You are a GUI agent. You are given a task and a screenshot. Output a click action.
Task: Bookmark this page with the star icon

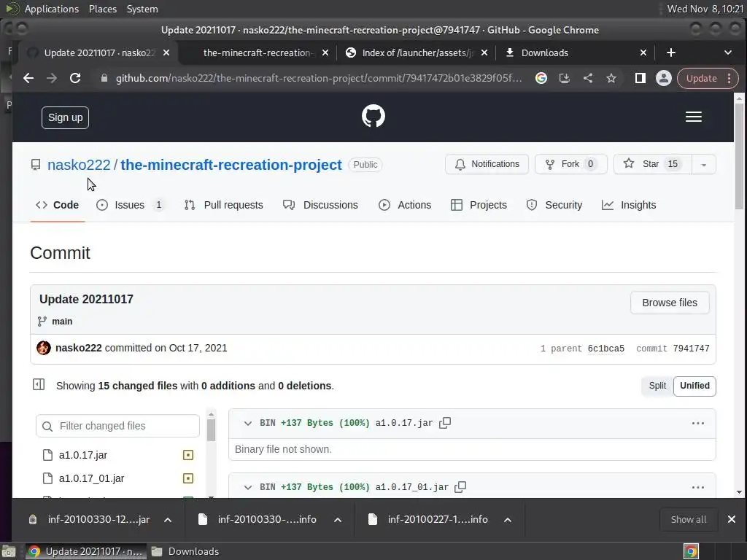[611, 78]
